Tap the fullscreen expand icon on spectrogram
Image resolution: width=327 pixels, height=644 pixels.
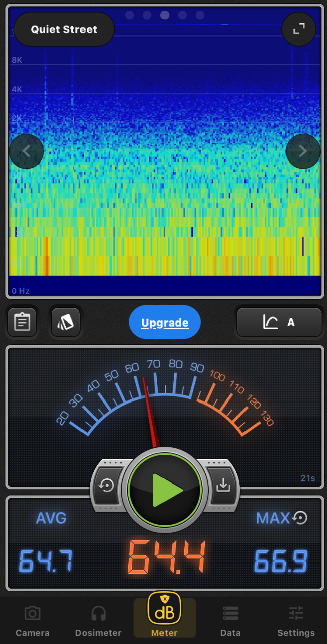click(299, 29)
